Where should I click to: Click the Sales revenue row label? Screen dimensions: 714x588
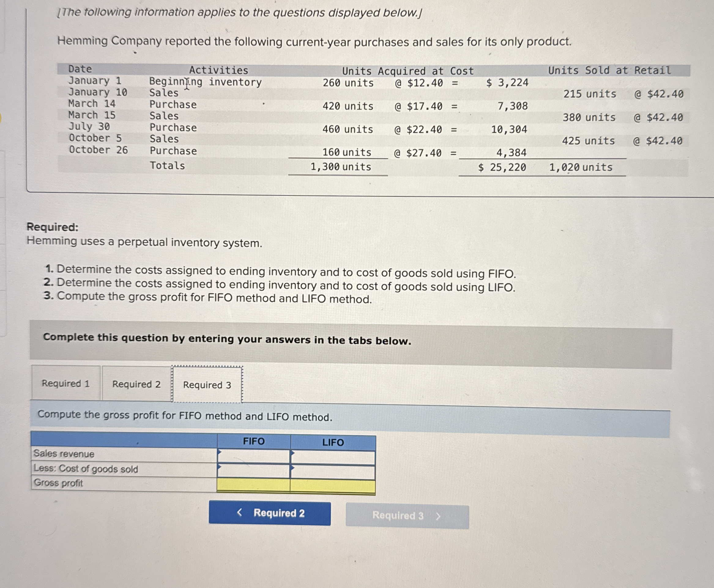[64, 453]
